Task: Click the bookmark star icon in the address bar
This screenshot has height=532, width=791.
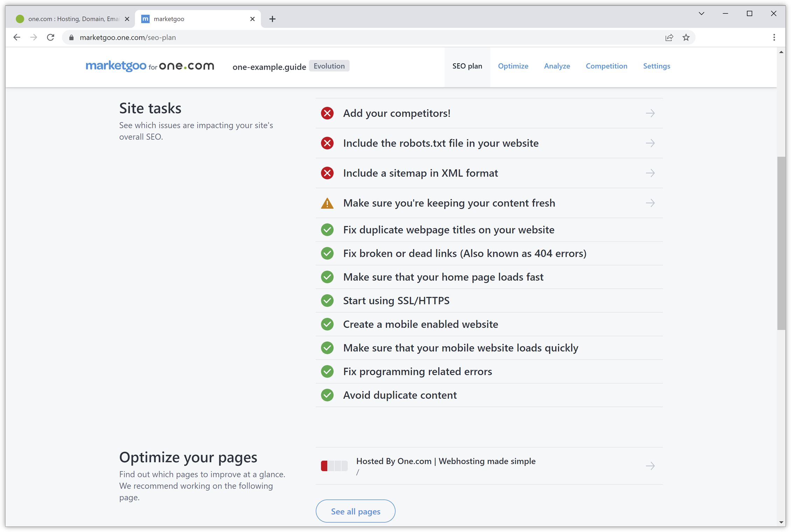Action: [x=686, y=37]
